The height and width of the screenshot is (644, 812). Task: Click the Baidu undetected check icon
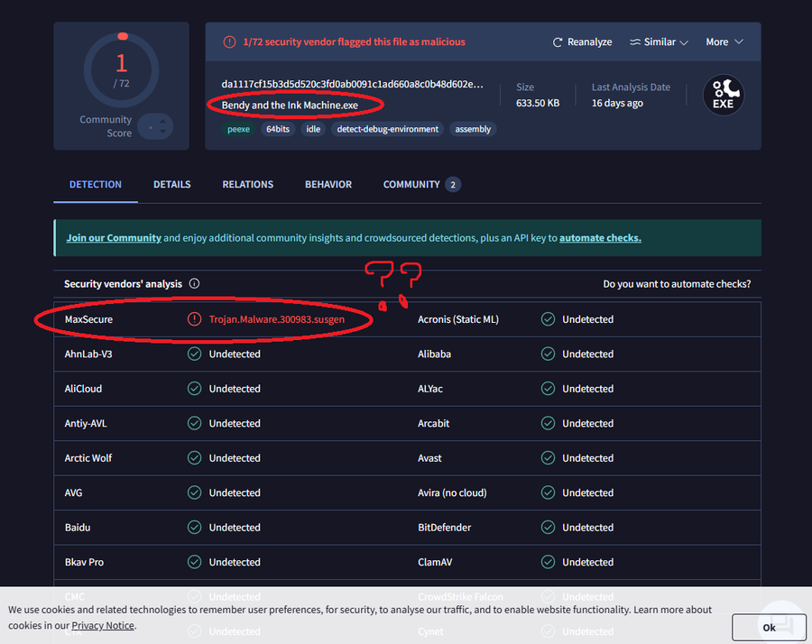(194, 528)
